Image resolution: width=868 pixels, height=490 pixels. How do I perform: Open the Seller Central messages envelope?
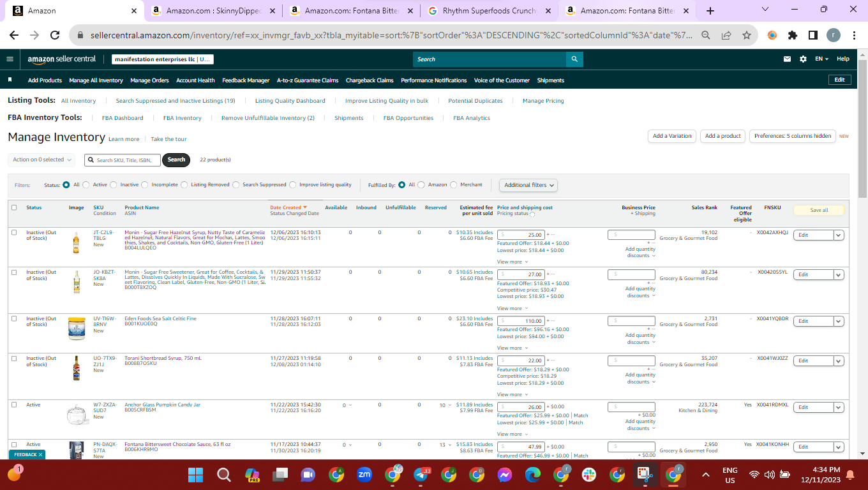[x=788, y=59]
